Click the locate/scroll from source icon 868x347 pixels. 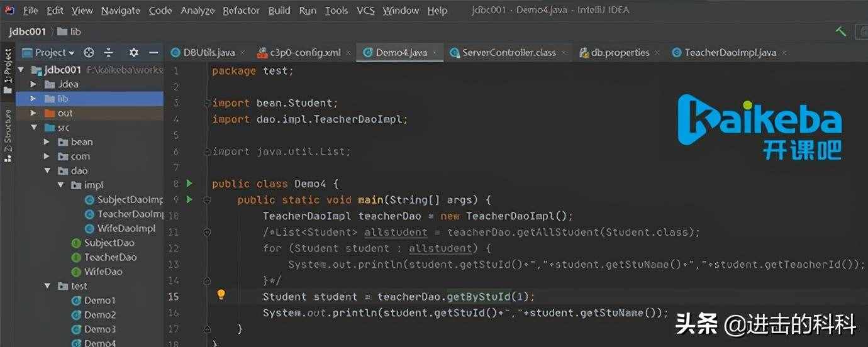[89, 53]
